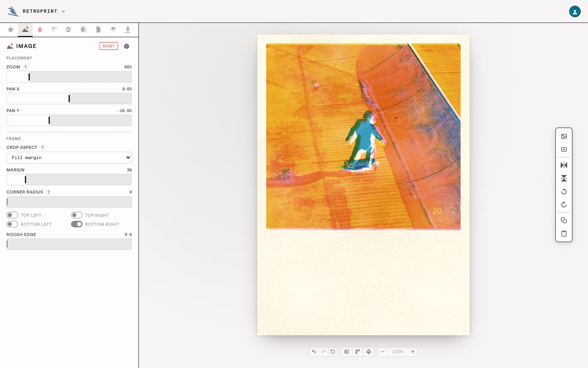Adjust the Margin slider
The width and height of the screenshot is (588, 368).
coord(69,180)
